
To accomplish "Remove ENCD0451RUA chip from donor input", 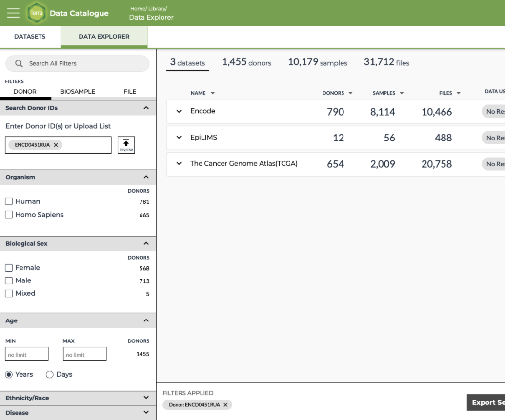I will tap(56, 145).
